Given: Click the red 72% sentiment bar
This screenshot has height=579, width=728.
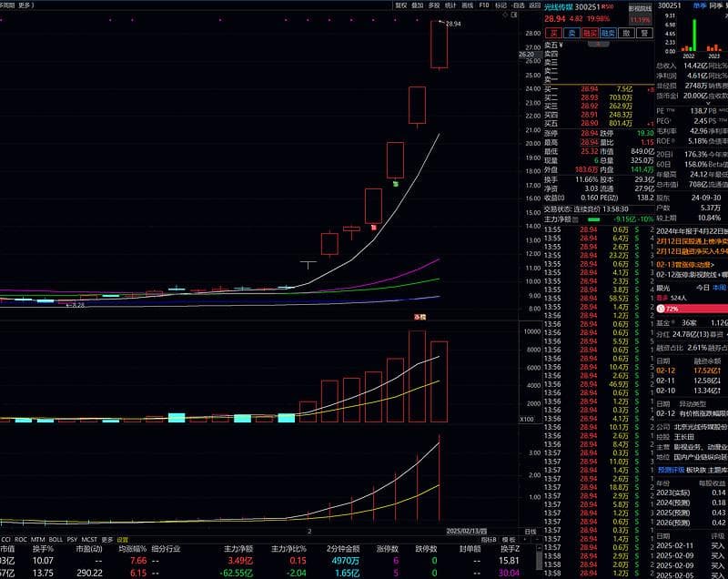Looking at the screenshot, I should pos(692,309).
